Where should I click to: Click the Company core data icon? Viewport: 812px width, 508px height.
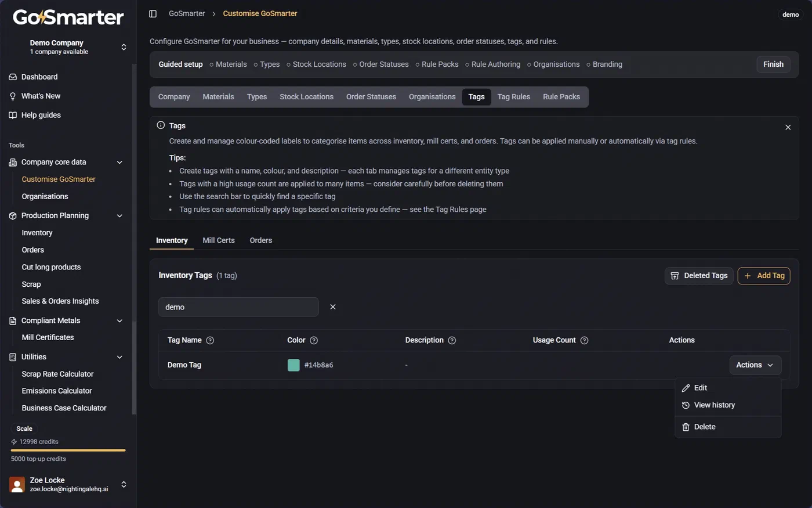(13, 162)
